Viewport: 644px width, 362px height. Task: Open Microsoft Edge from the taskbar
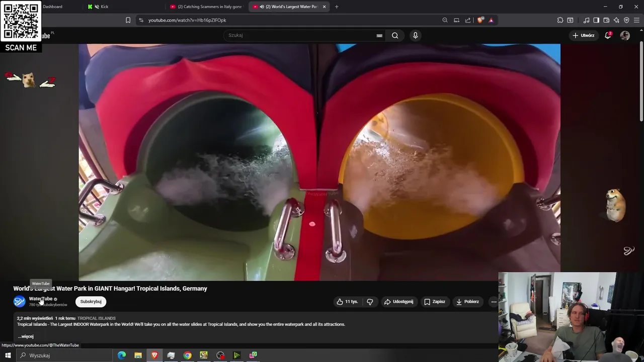click(122, 355)
